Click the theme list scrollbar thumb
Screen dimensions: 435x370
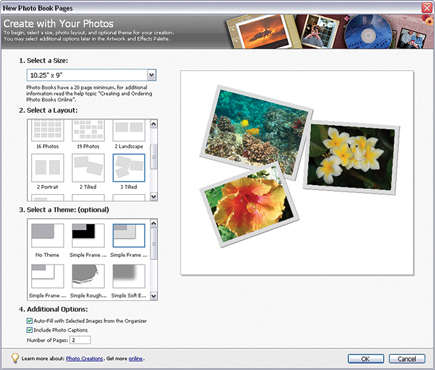pos(154,244)
